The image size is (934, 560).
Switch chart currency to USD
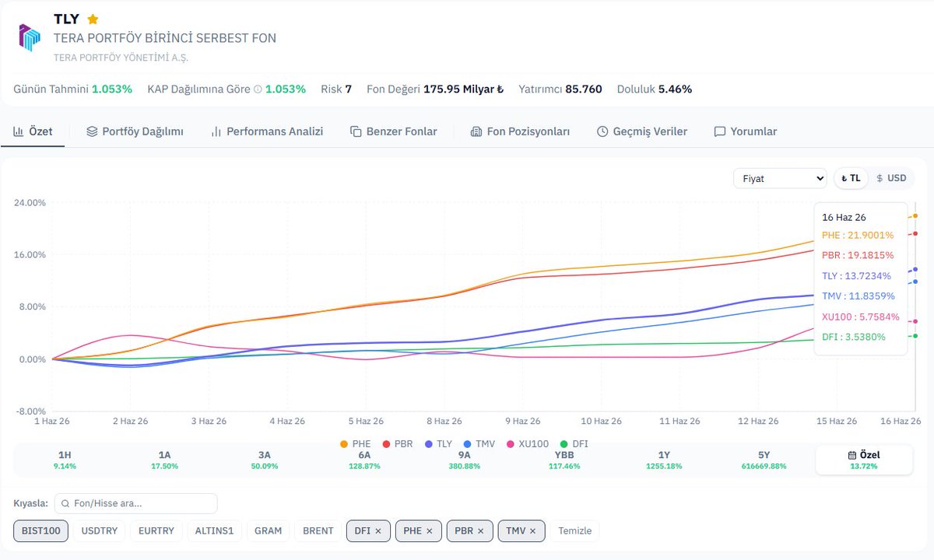click(x=891, y=178)
